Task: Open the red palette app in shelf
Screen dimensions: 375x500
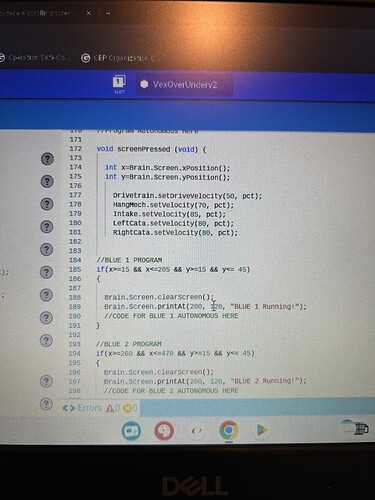Action: pyautogui.click(x=164, y=430)
